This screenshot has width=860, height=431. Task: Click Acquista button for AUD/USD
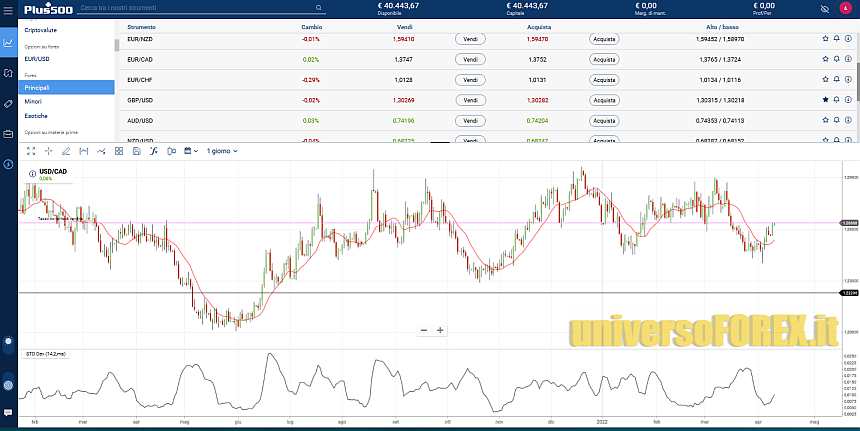(x=603, y=120)
